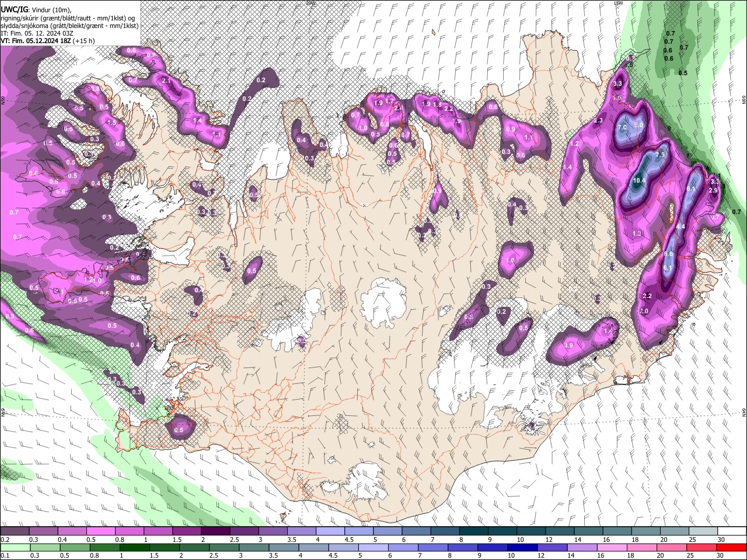
Task: Select top-row legend swatch between 20 and 25
Action: (675, 531)
